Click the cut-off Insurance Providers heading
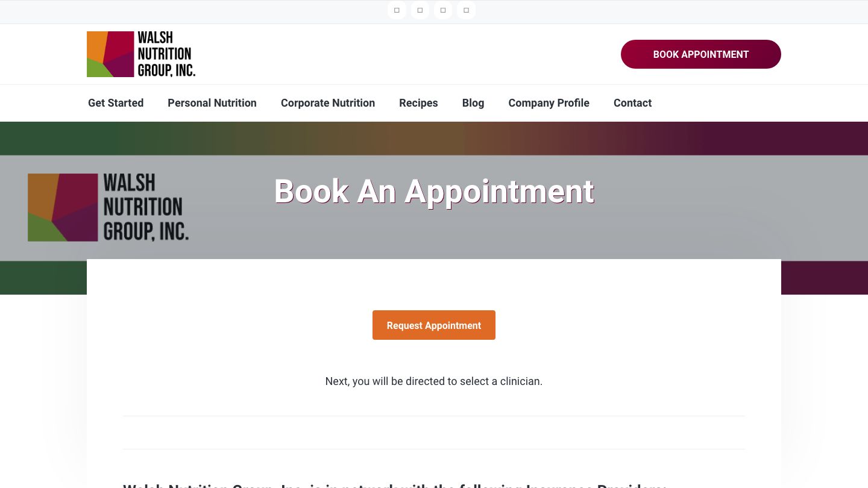Image resolution: width=868 pixels, height=488 pixels. click(x=394, y=485)
